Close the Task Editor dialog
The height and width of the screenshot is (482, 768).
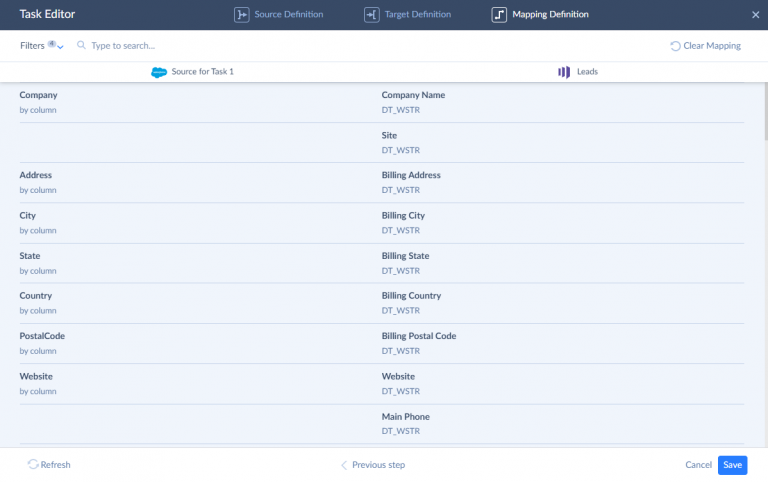[x=755, y=15]
